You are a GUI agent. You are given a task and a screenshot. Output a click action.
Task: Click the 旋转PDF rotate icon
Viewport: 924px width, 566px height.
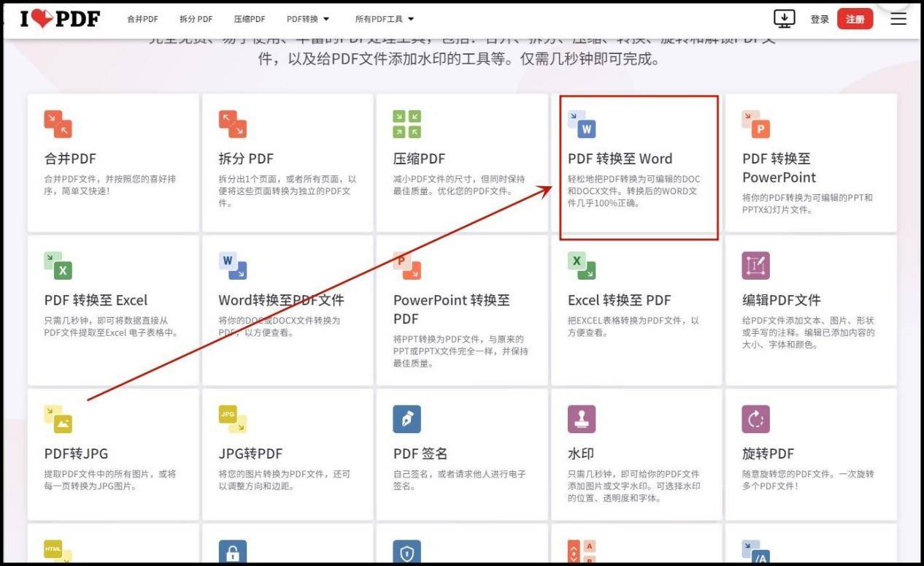(x=756, y=418)
